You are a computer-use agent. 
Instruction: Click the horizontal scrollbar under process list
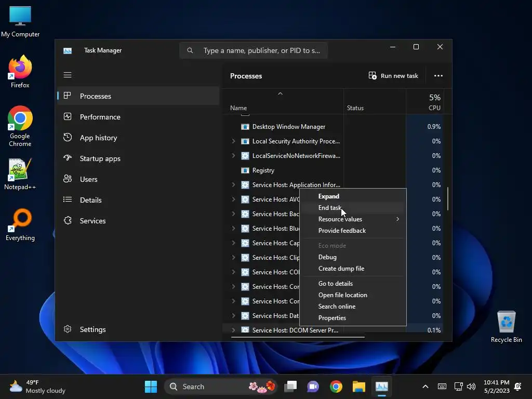tap(298, 337)
